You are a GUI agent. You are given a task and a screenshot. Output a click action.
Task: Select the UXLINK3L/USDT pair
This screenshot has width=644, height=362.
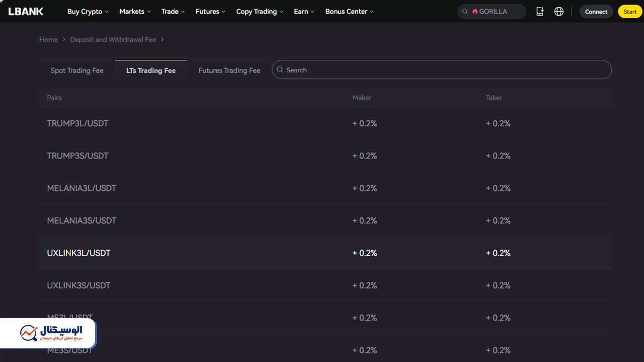point(78,253)
